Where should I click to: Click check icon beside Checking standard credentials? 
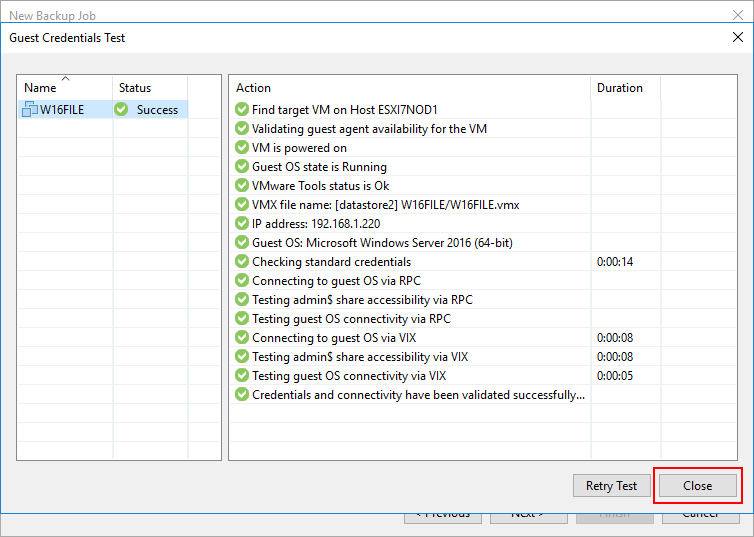point(241,262)
